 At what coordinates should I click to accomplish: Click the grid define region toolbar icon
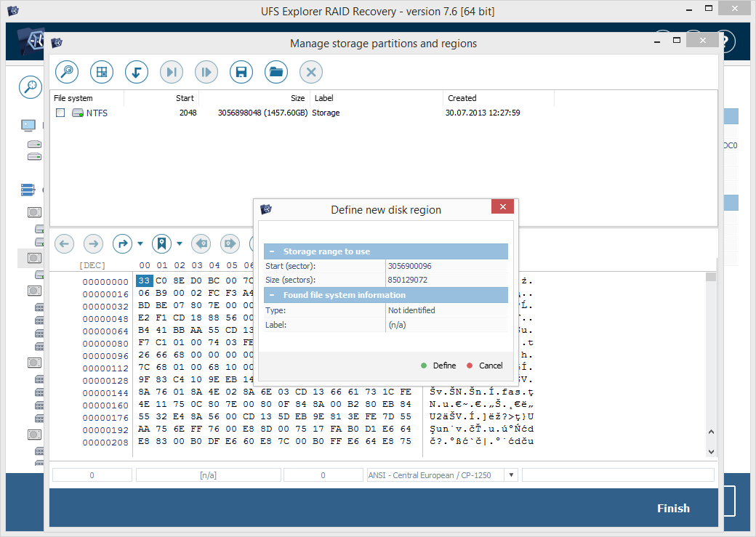(102, 72)
